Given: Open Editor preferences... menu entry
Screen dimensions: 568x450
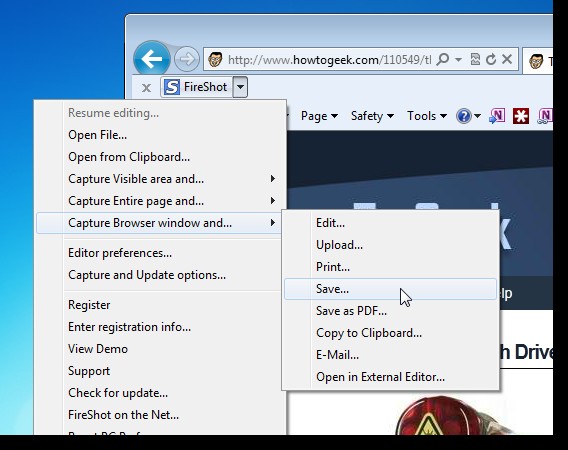Looking at the screenshot, I should (159, 253).
